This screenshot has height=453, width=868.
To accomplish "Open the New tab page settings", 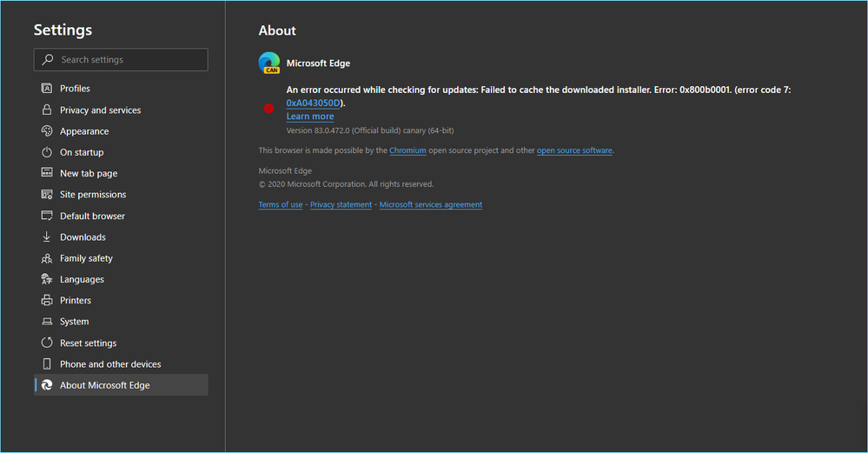I will (x=89, y=174).
